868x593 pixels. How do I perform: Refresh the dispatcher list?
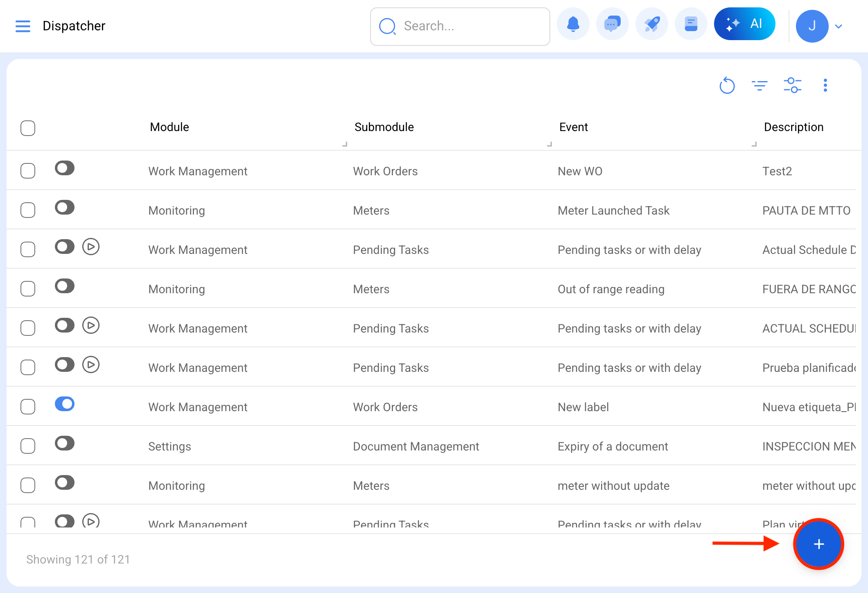click(x=727, y=86)
